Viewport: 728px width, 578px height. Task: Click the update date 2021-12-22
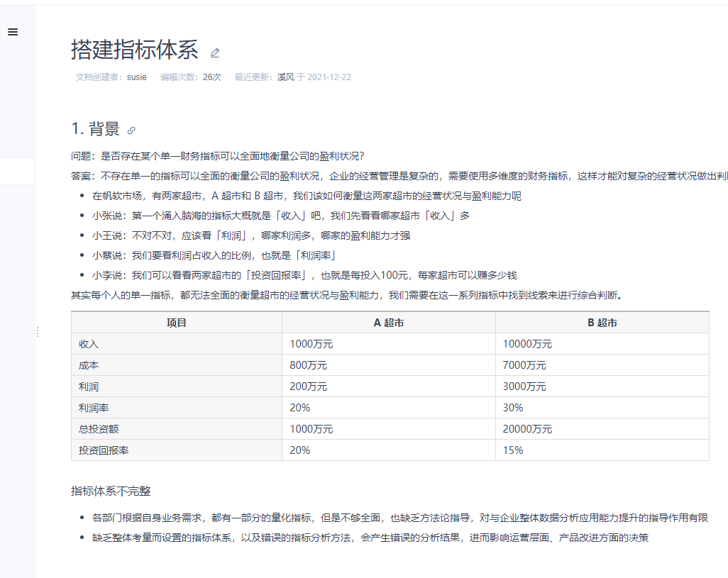coord(329,77)
